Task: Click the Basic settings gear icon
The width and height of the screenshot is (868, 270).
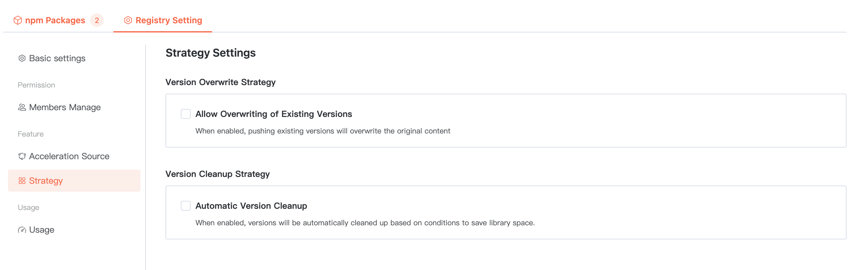Action: coord(22,58)
